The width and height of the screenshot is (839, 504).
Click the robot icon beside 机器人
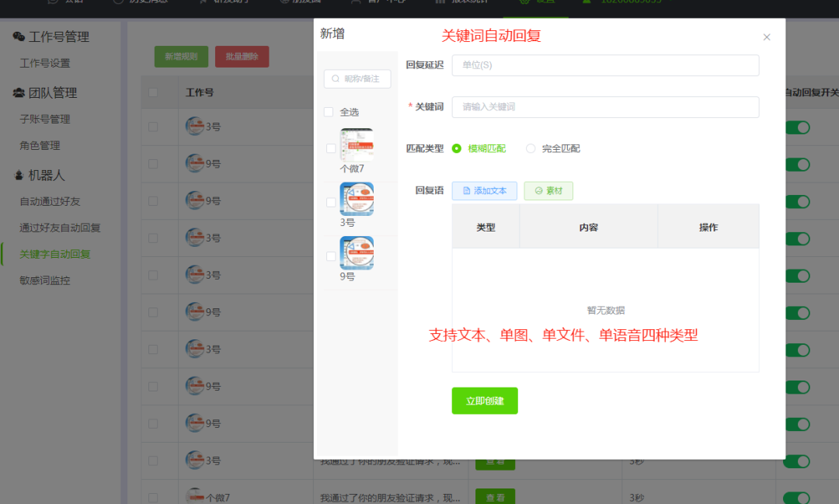click(x=19, y=175)
